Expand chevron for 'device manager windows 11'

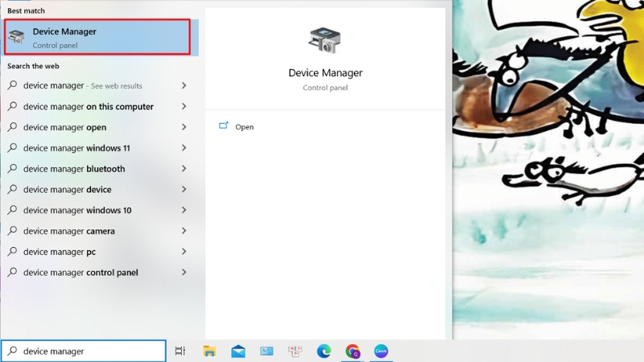point(184,148)
